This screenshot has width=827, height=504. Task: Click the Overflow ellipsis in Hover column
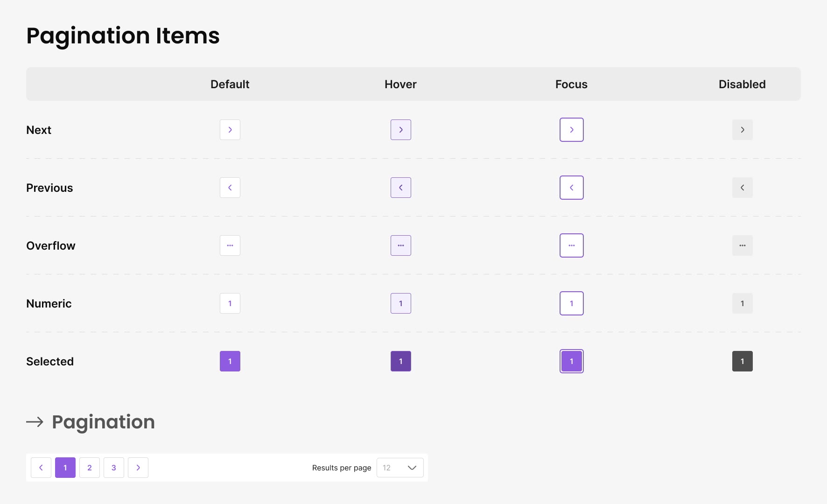[401, 245]
